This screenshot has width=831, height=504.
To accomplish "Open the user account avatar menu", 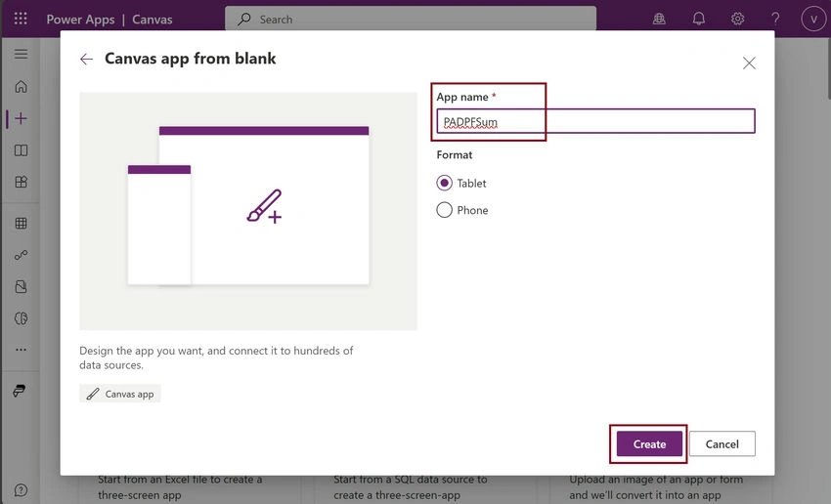I will (x=813, y=20).
